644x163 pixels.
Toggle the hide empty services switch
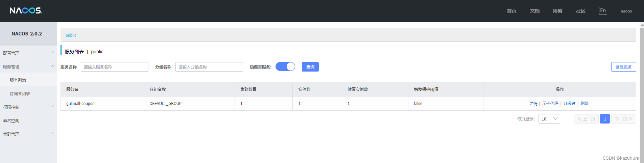285,67
